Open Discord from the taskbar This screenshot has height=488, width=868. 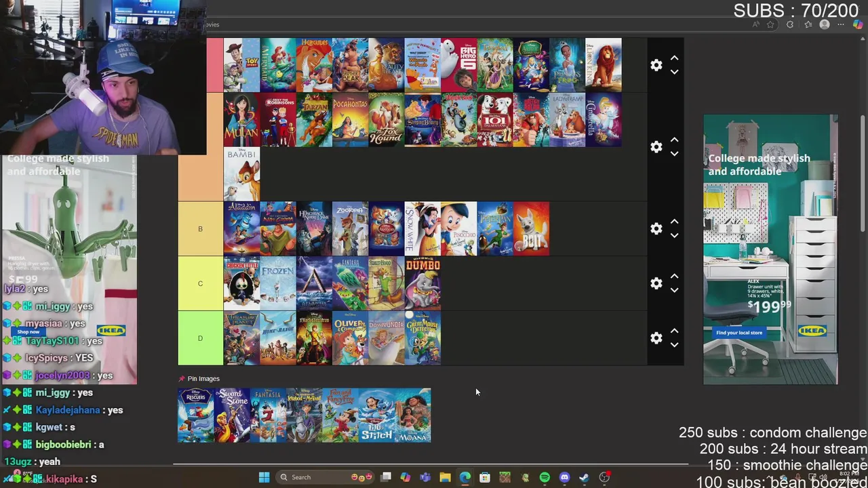pos(564,477)
